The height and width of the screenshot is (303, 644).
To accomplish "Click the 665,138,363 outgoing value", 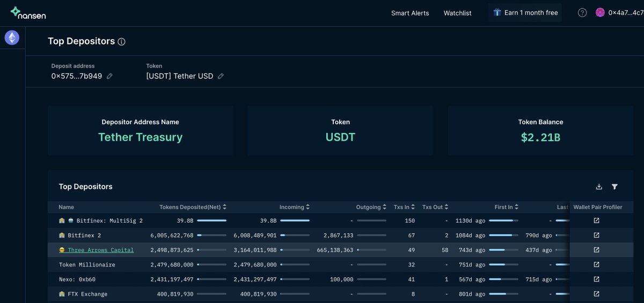I will pos(335,250).
